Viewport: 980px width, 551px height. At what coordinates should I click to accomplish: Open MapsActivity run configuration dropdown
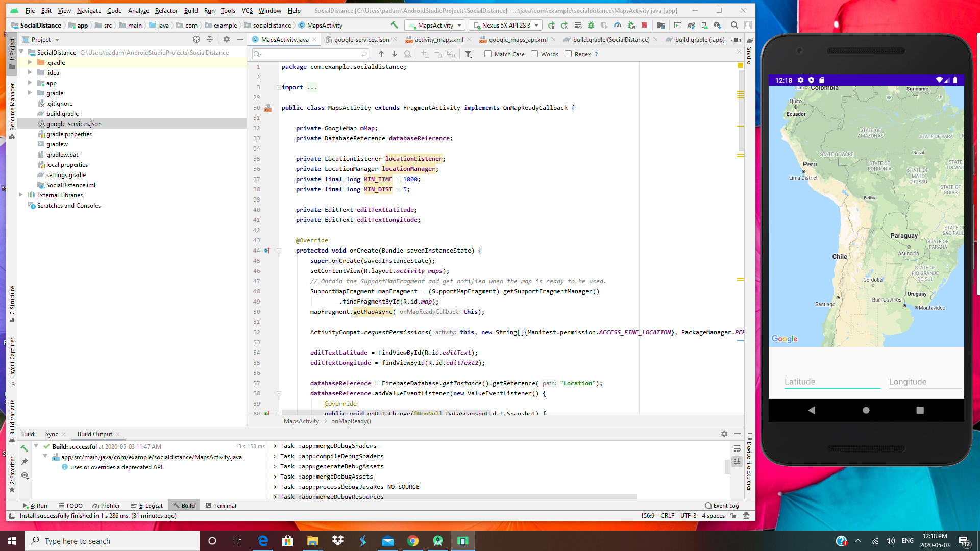[435, 25]
